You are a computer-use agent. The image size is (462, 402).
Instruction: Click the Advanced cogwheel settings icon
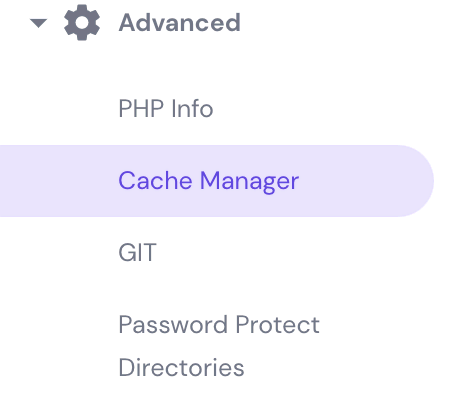(82, 22)
